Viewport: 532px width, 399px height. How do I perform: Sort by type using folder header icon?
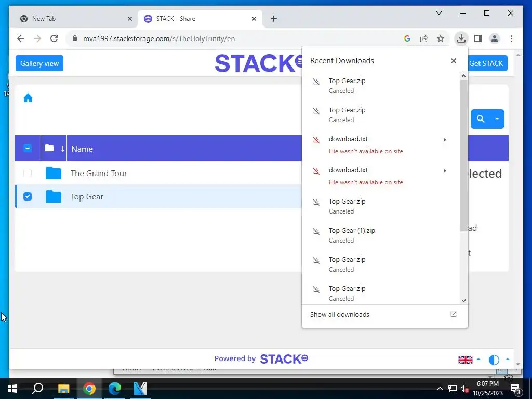(49, 148)
